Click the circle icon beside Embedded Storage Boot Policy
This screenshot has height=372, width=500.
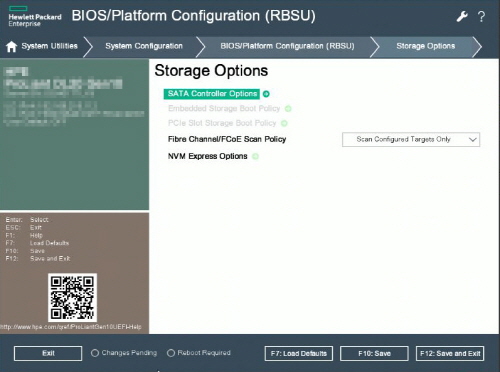pyautogui.click(x=288, y=109)
